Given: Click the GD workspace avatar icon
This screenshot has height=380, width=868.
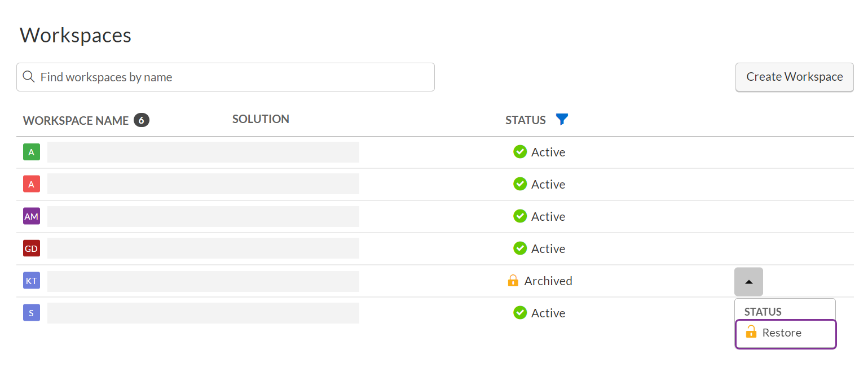Looking at the screenshot, I should (x=31, y=248).
